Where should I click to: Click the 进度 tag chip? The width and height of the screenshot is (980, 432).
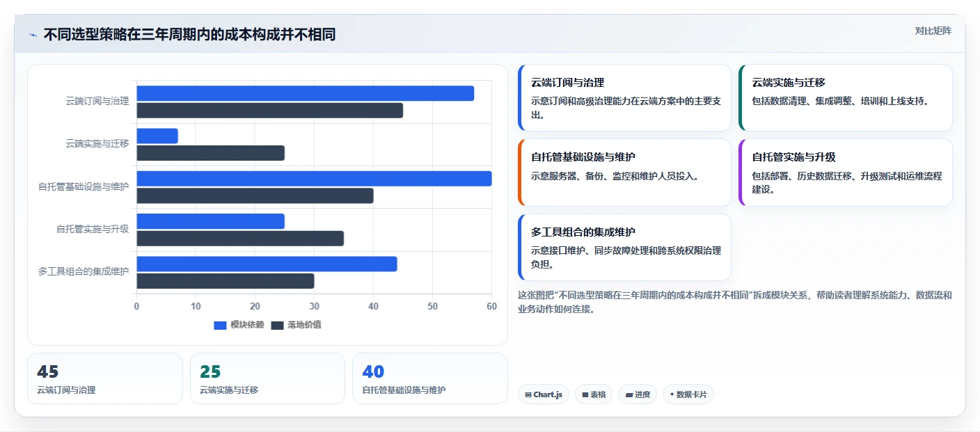pyautogui.click(x=638, y=394)
